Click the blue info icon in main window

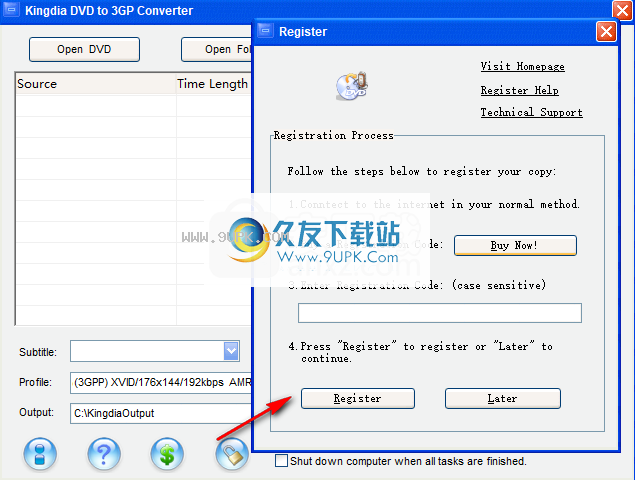click(40, 454)
